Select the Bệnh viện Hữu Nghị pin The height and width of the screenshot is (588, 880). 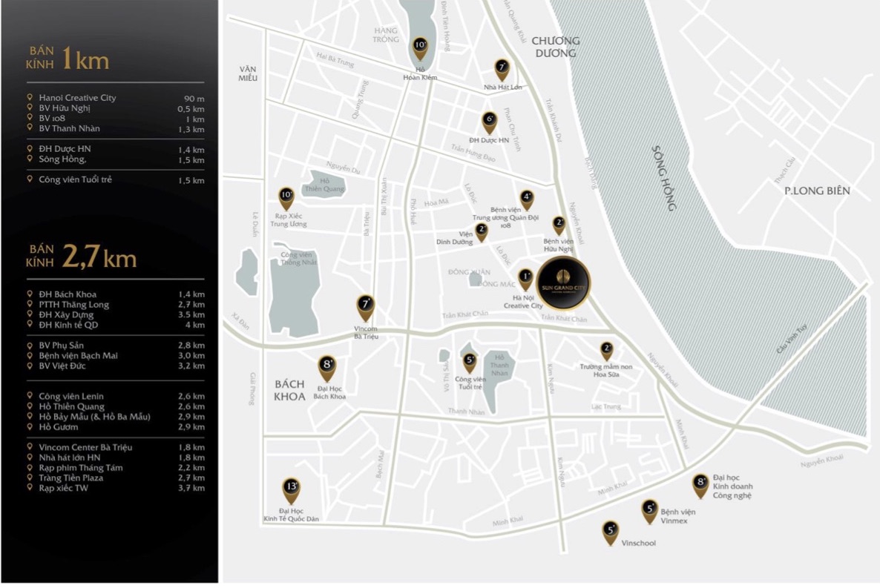tap(559, 224)
